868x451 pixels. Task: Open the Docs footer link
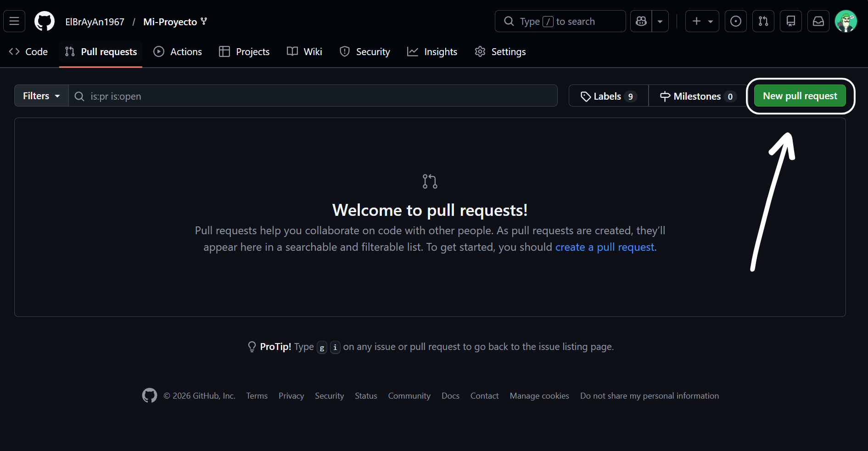pos(450,396)
